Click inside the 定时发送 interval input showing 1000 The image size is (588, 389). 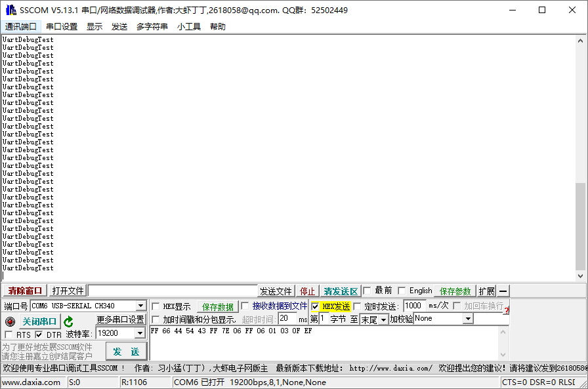click(x=412, y=304)
